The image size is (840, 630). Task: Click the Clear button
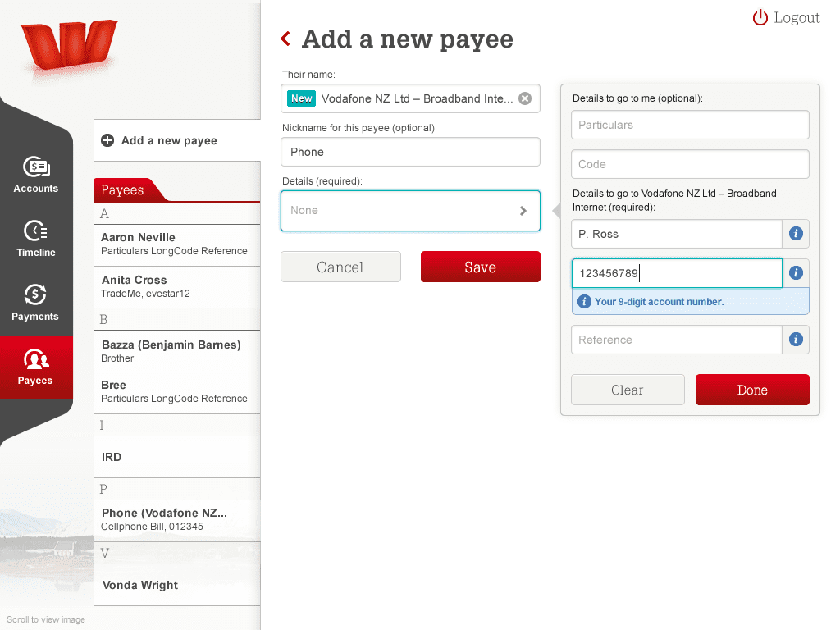[x=628, y=390]
